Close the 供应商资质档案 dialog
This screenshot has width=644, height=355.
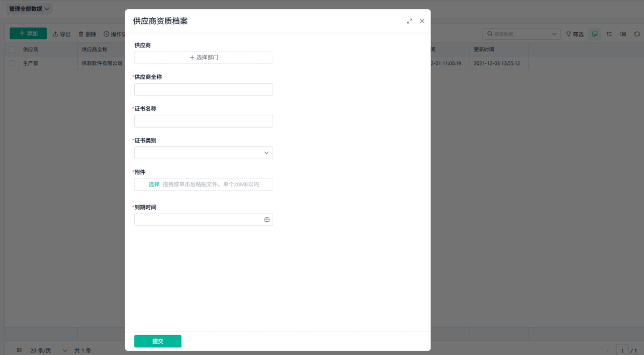[422, 21]
